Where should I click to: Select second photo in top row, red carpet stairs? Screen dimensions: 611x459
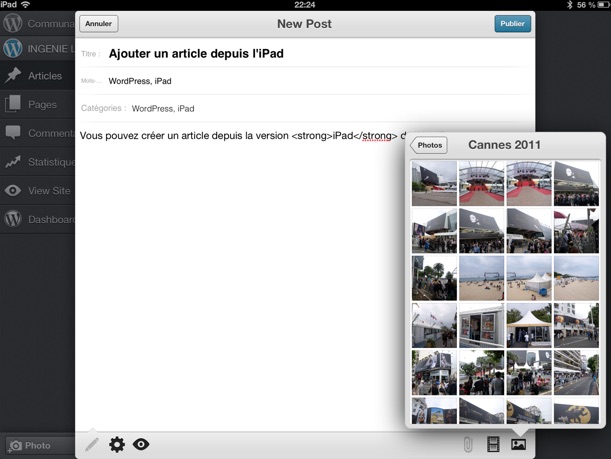click(x=482, y=184)
